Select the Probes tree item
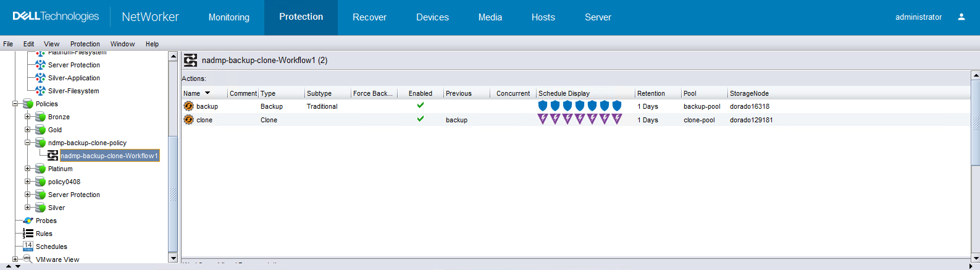Screen dimensions: 980x270 [x=46, y=221]
